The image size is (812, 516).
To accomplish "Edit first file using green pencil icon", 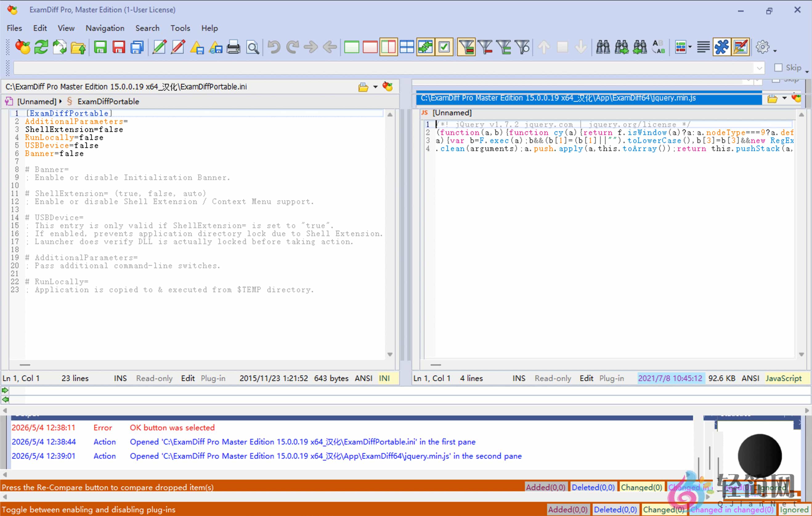I will [x=159, y=47].
